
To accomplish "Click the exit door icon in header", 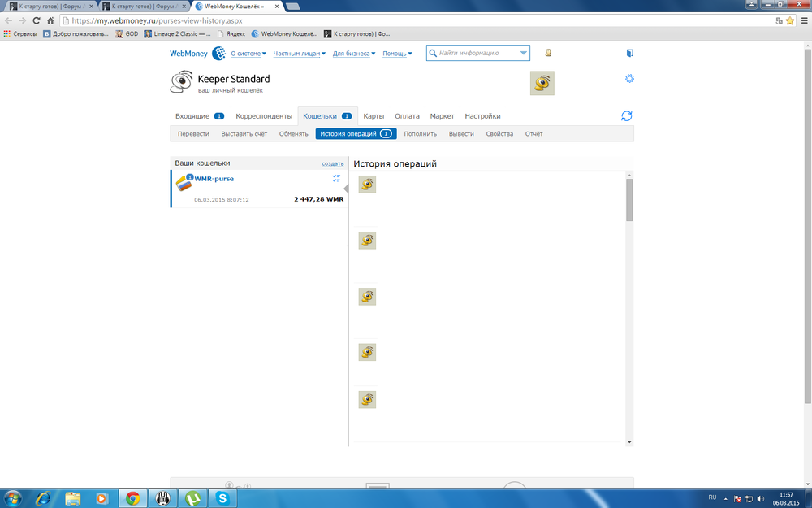I will click(629, 54).
